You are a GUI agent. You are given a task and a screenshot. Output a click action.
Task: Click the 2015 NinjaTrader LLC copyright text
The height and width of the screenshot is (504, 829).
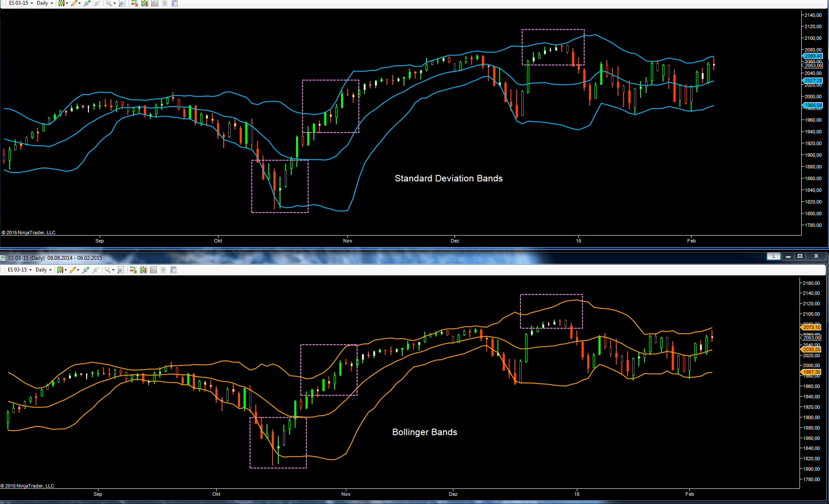click(29, 233)
